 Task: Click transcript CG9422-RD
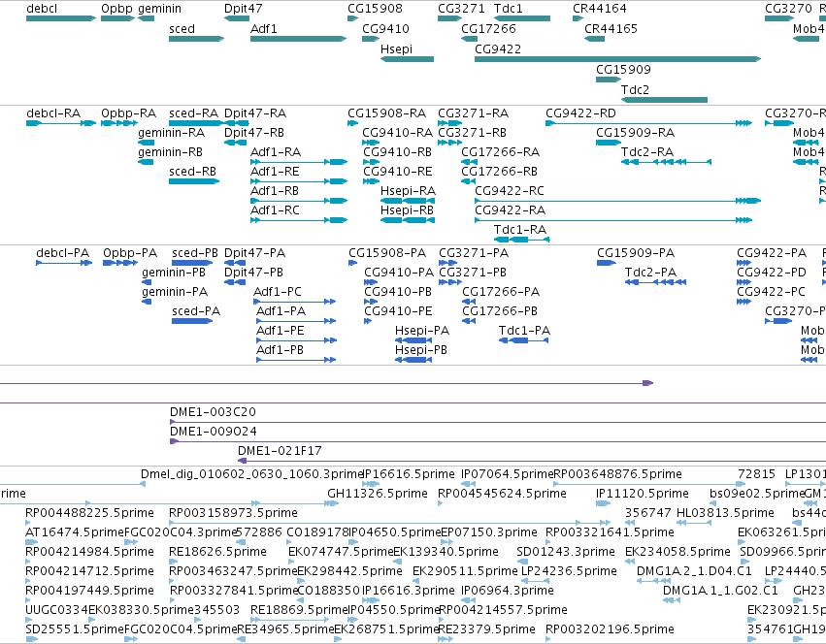point(649,123)
